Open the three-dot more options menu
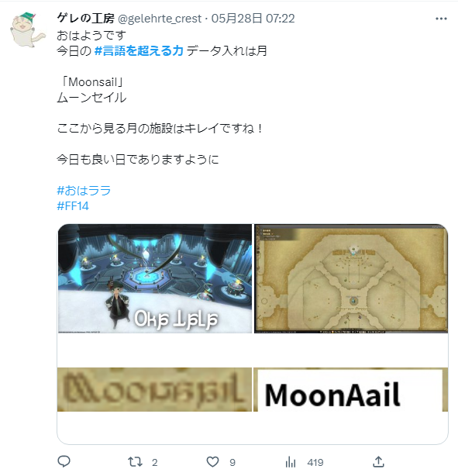This screenshot has width=458, height=476. [441, 19]
